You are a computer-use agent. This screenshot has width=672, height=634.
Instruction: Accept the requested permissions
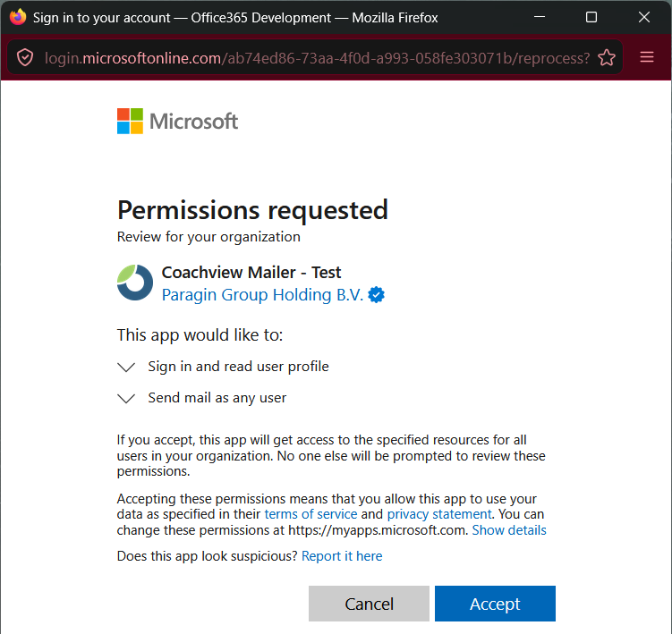495,604
